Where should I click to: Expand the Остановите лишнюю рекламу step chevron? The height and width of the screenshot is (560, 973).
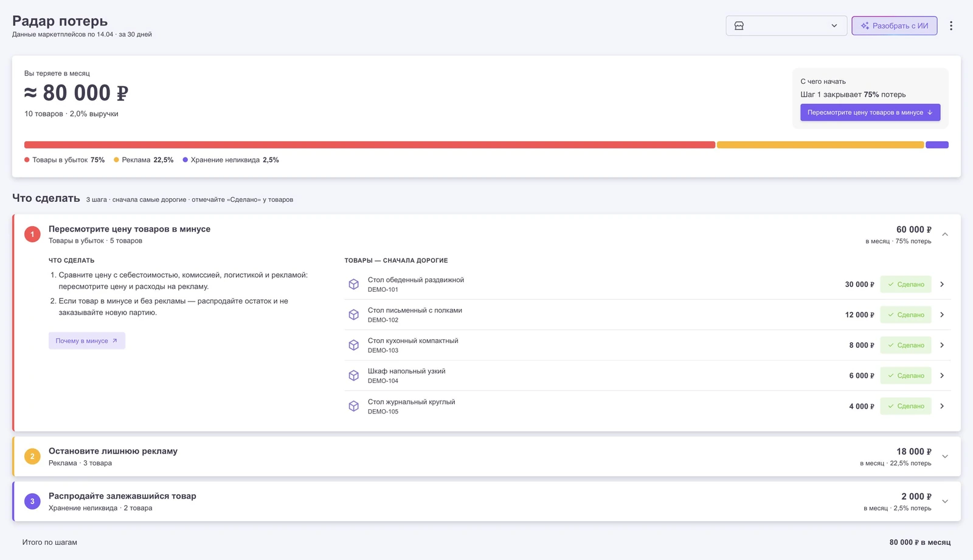tap(945, 456)
